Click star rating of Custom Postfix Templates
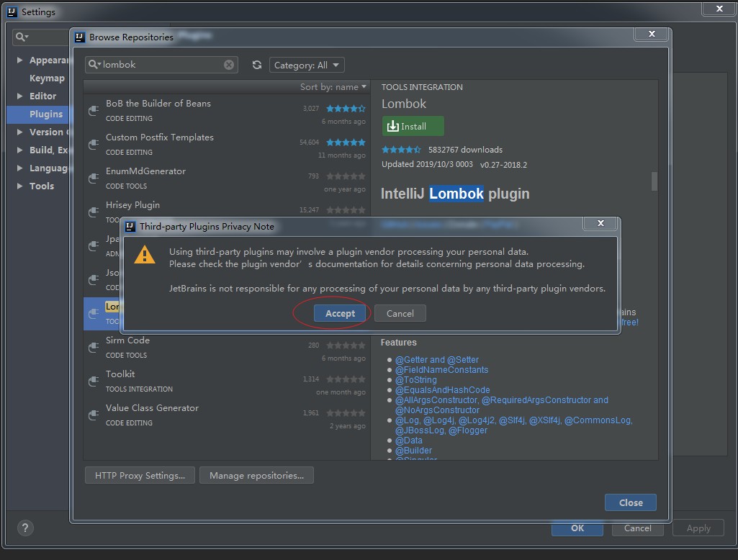Screen dimensions: 738x560 click(346, 143)
